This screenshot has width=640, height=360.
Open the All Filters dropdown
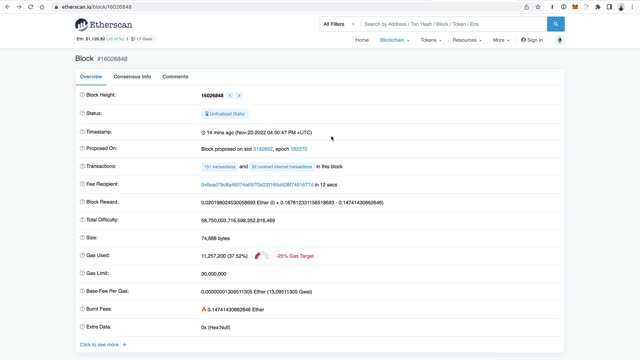[x=340, y=24]
